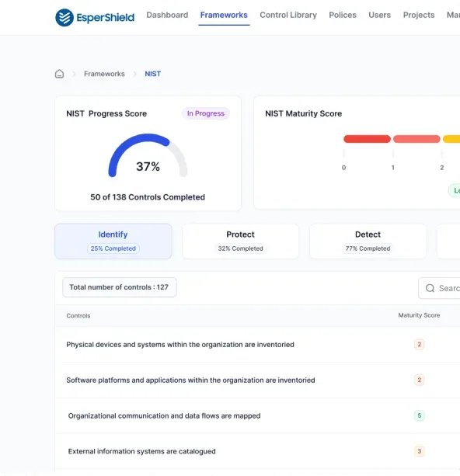Open the Projects nav item

point(418,15)
